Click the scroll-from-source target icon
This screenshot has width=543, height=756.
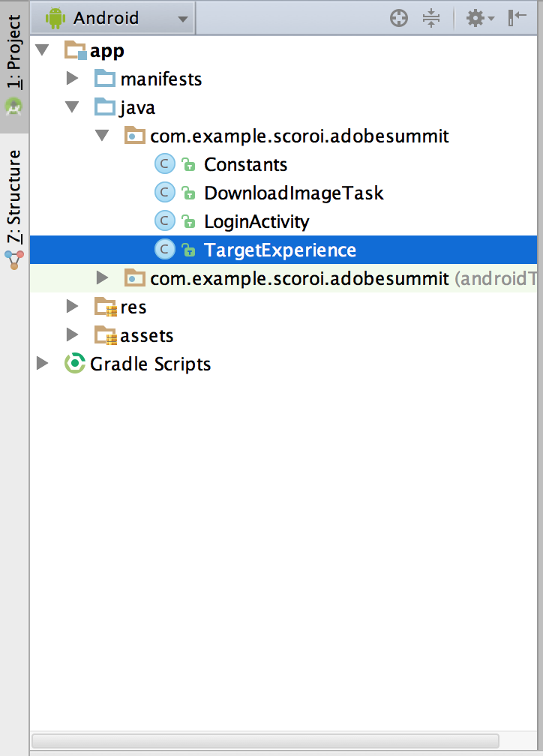point(399,19)
